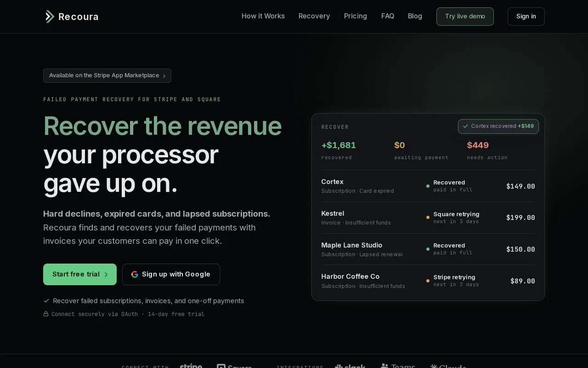The image size is (588, 368).
Task: Click the Square retrying status
Action: tap(456, 214)
